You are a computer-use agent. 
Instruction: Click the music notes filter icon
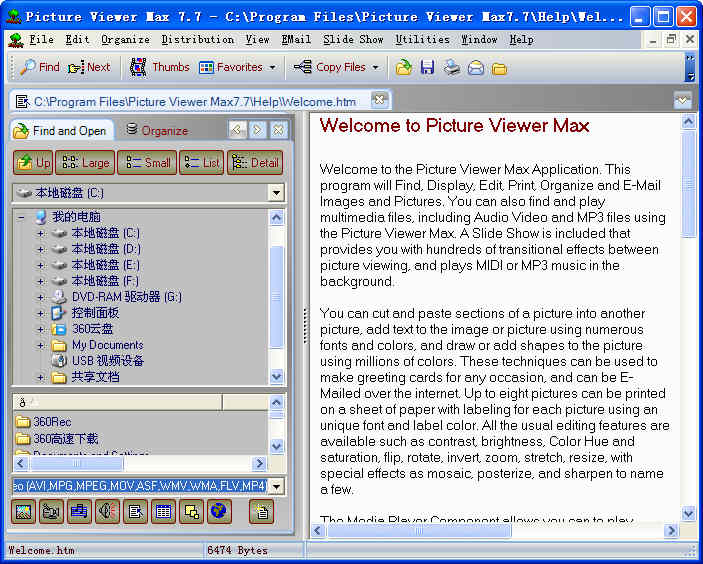pyautogui.click(x=79, y=512)
